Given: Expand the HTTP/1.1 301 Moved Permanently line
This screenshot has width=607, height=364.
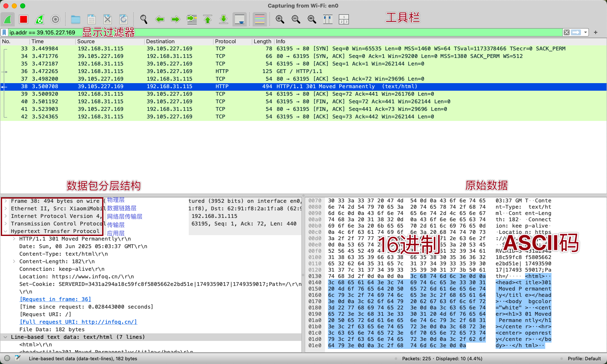Looking at the screenshot, I should coord(14,239).
